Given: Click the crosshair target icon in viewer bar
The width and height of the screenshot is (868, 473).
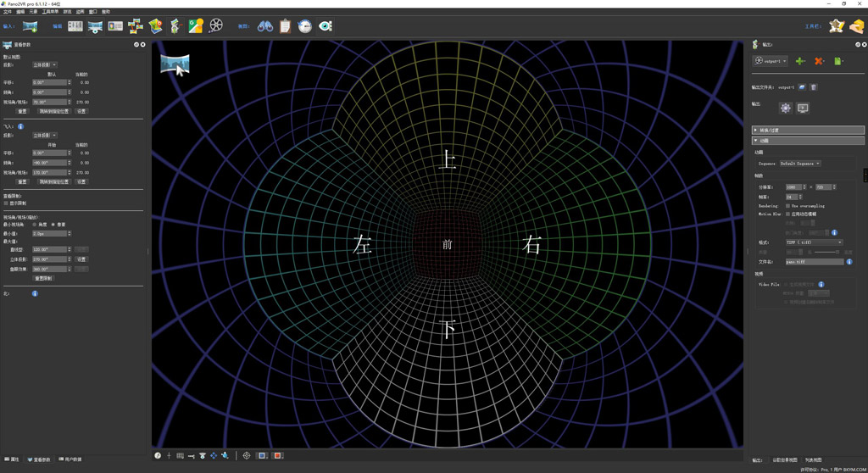Looking at the screenshot, I should (x=247, y=455).
